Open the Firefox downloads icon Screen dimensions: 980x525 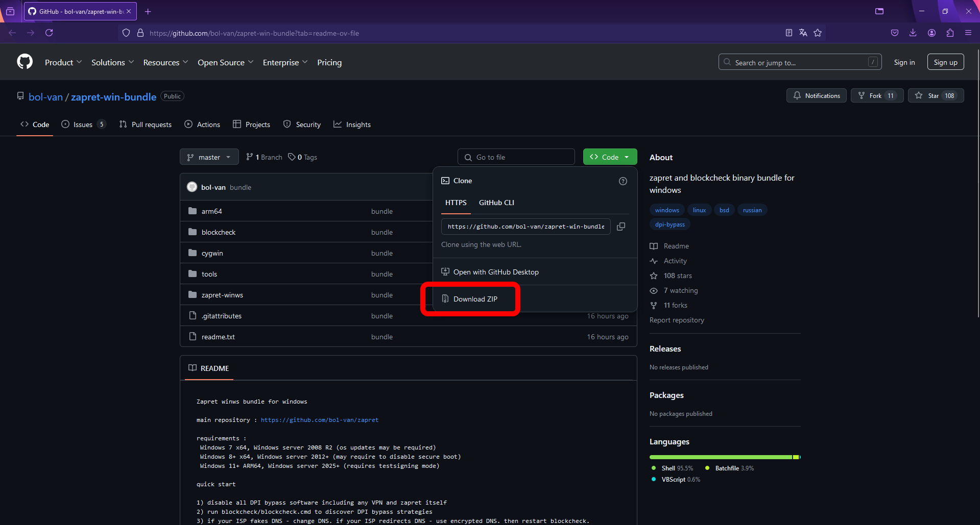click(913, 33)
